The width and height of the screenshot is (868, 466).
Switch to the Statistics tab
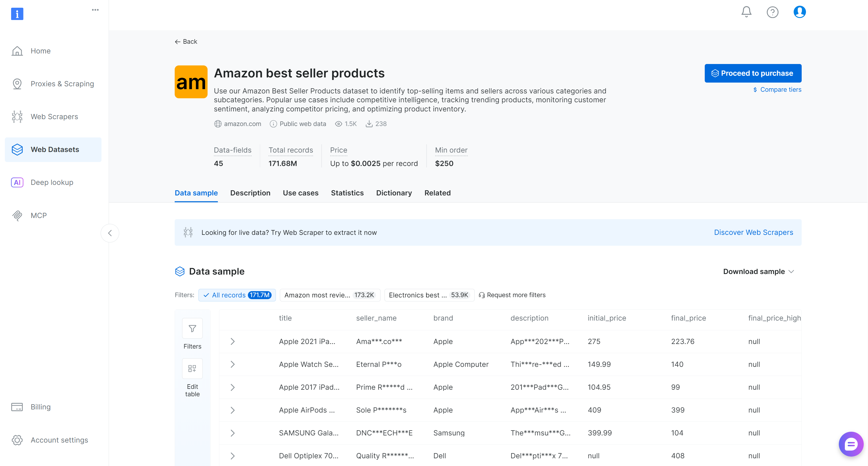click(x=347, y=193)
